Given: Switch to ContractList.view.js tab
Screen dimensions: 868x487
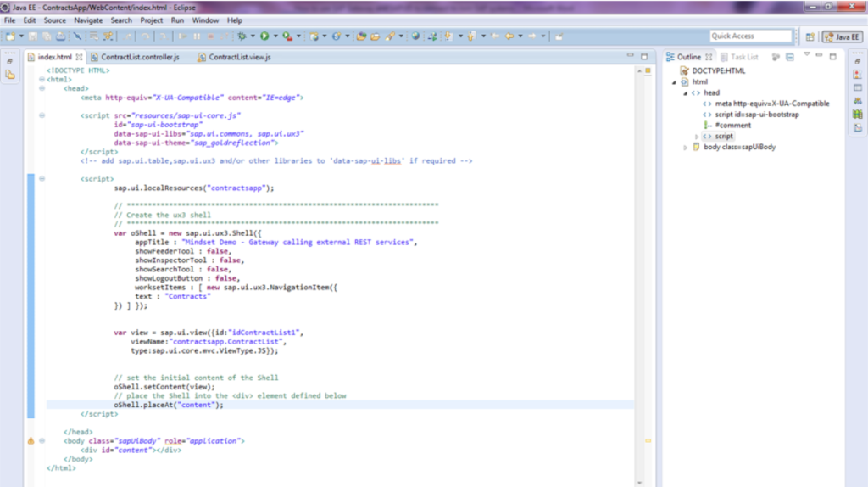Looking at the screenshot, I should [235, 57].
